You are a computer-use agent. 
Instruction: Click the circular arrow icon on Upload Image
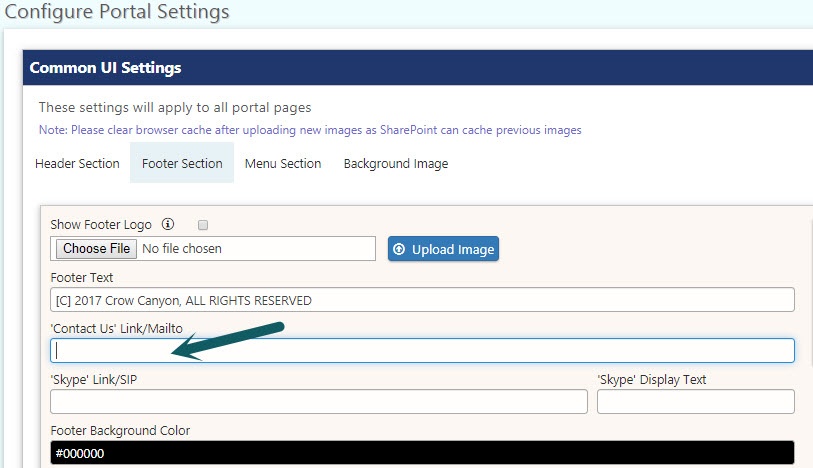click(x=399, y=249)
